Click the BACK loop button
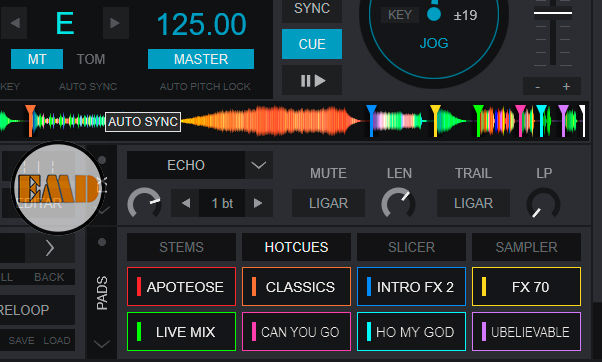Image resolution: width=602 pixels, height=362 pixels. pyautogui.click(x=49, y=277)
